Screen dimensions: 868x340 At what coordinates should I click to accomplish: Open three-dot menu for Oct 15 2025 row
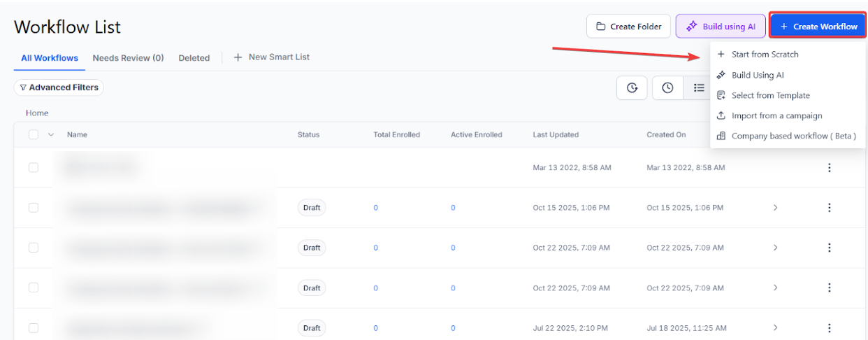[x=829, y=208]
